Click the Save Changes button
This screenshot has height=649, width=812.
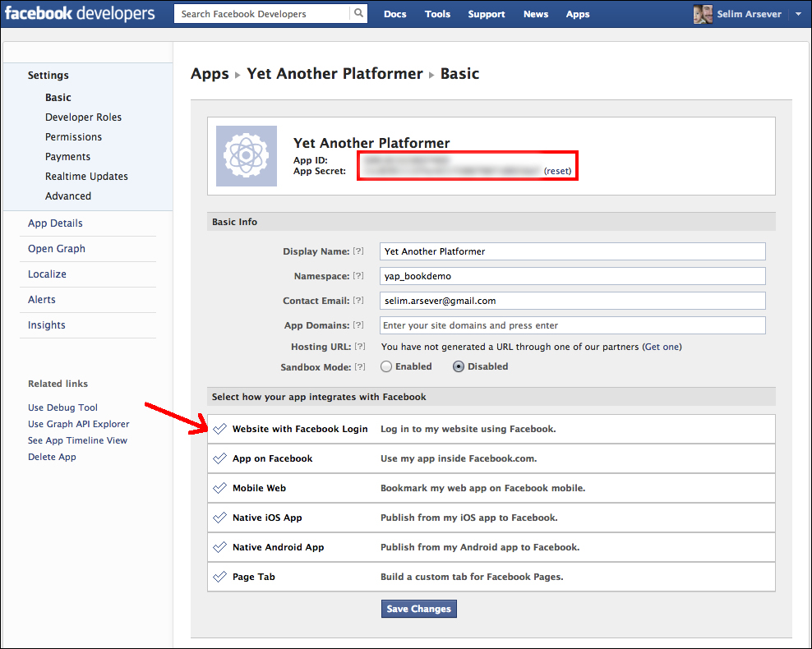[419, 609]
